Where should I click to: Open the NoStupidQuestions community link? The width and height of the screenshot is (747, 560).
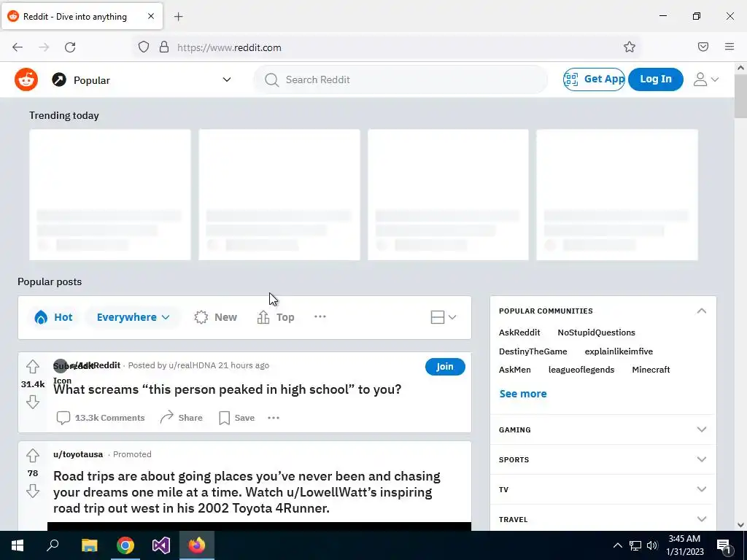click(x=596, y=332)
